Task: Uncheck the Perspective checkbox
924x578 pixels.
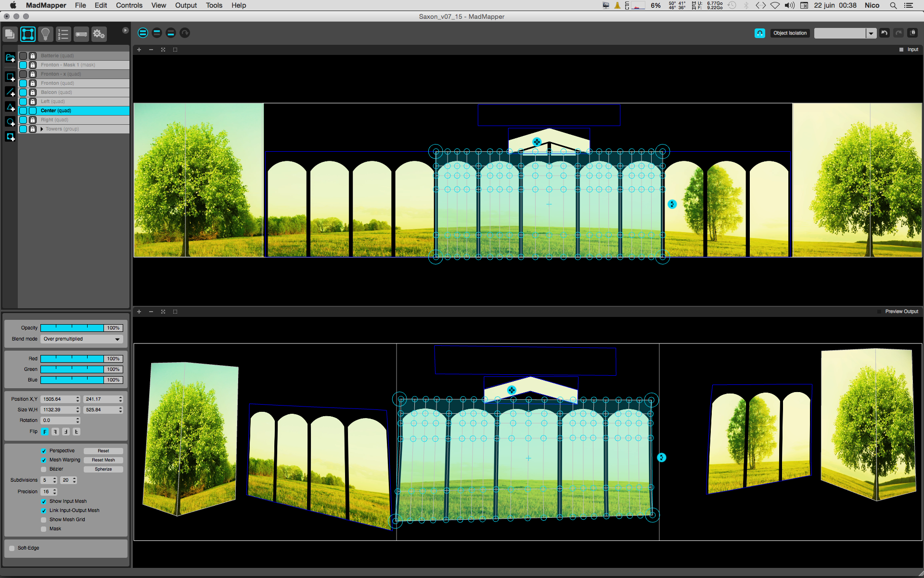Action: click(x=44, y=451)
